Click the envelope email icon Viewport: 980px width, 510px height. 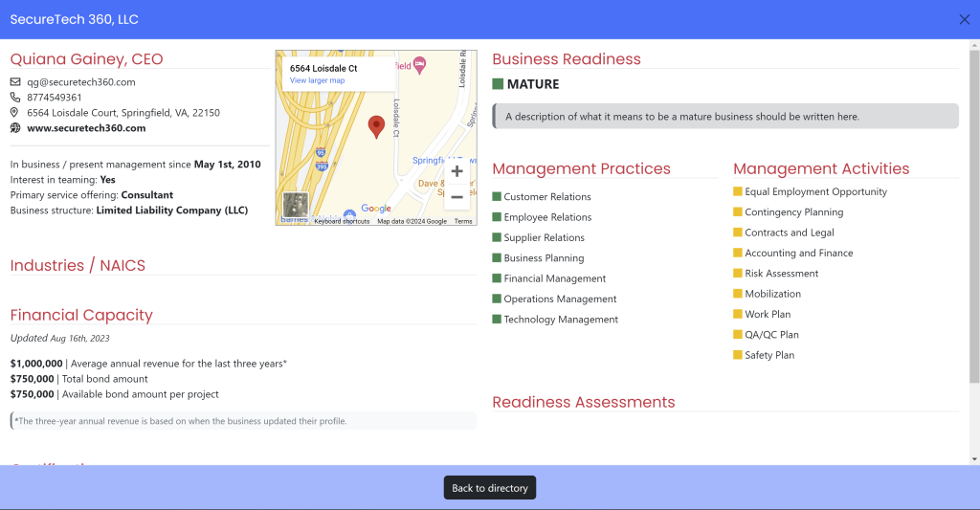pyautogui.click(x=15, y=82)
